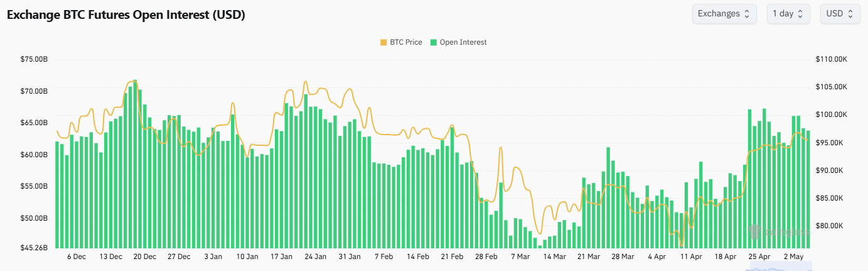868x271 pixels.
Task: Click the $45.26B left axis label
Action: pyautogui.click(x=34, y=248)
